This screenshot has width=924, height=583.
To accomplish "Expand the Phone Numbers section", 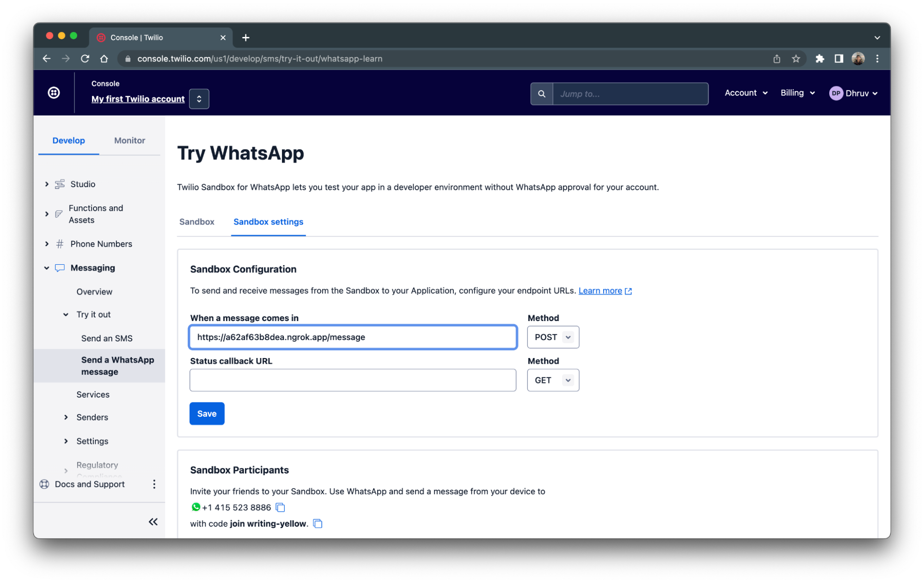I will click(x=47, y=244).
